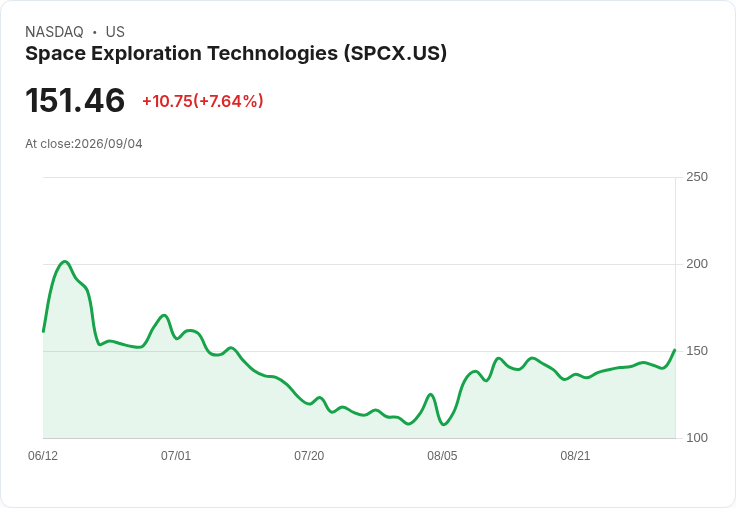Screen dimensions: 736x508
Task: Click the 200 price axis label
Action: click(x=697, y=264)
